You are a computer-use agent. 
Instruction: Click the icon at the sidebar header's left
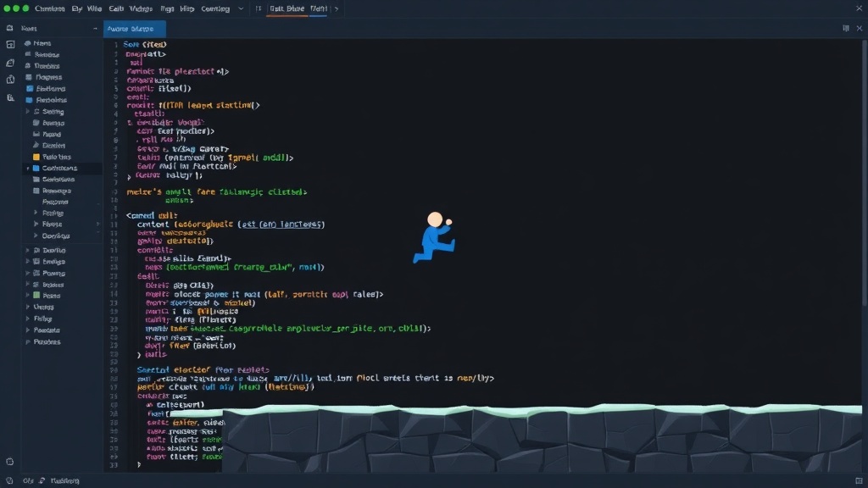(9, 28)
